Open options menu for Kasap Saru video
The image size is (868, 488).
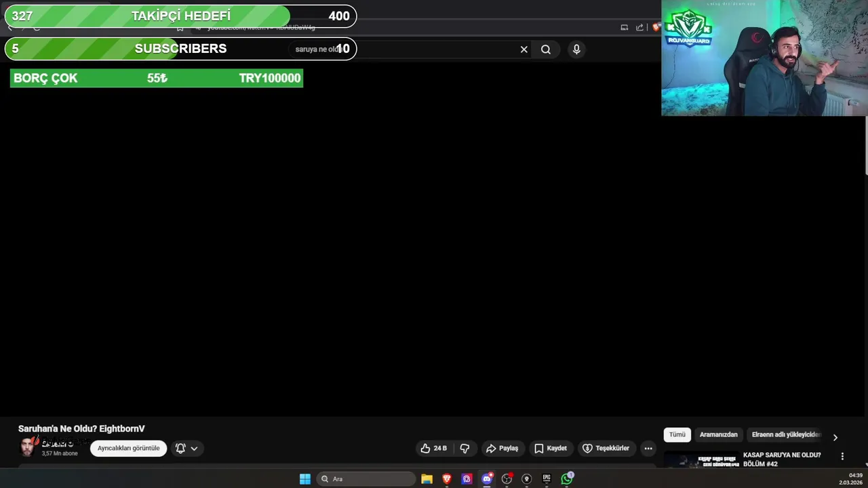pos(842,456)
